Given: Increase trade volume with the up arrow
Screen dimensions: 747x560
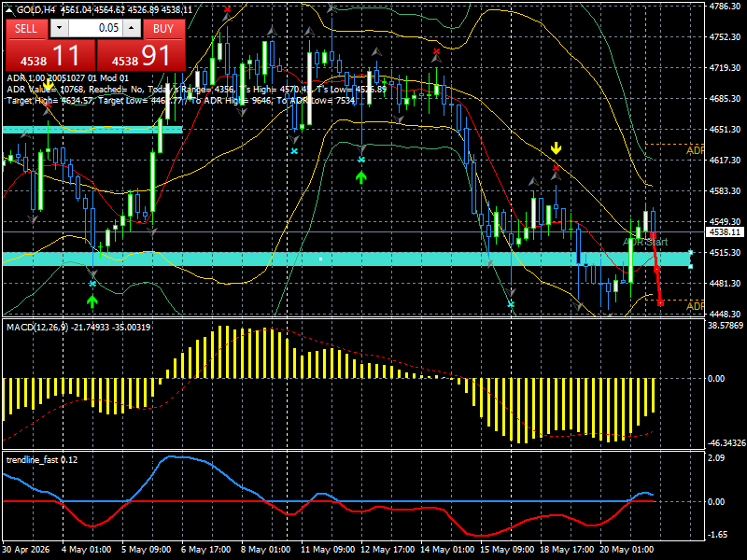Looking at the screenshot, I should coord(132,28).
